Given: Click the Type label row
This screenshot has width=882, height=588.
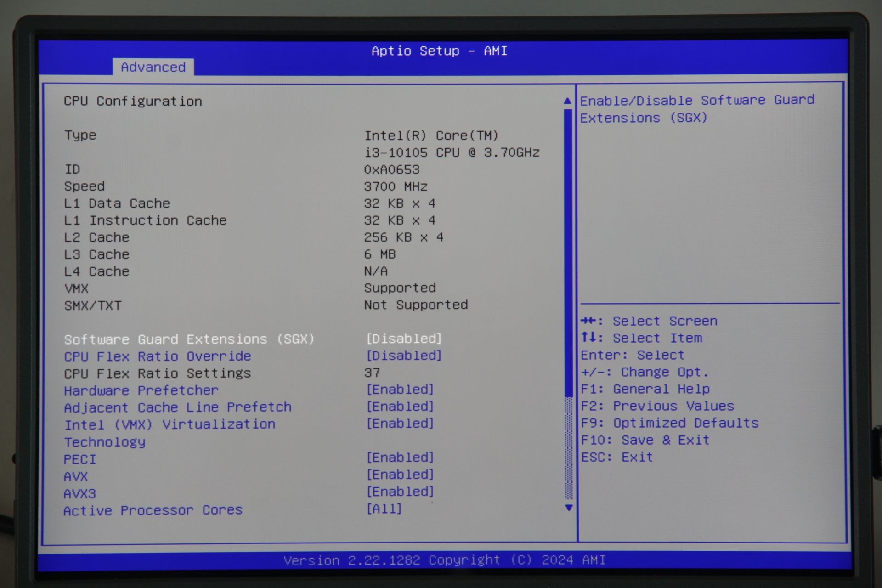Looking at the screenshot, I should (x=80, y=136).
